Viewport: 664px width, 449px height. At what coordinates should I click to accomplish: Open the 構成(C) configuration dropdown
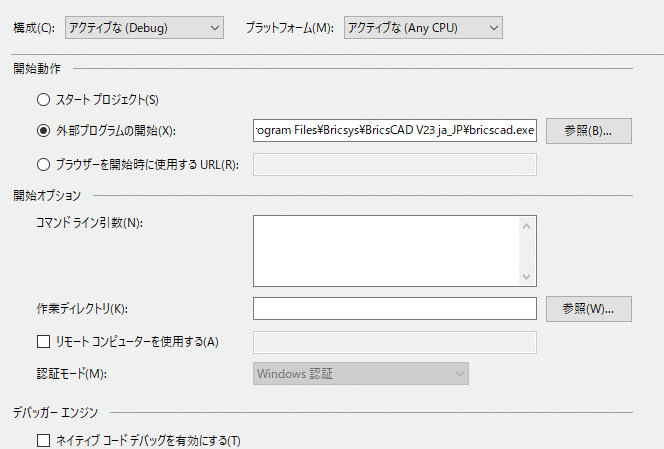[144, 28]
